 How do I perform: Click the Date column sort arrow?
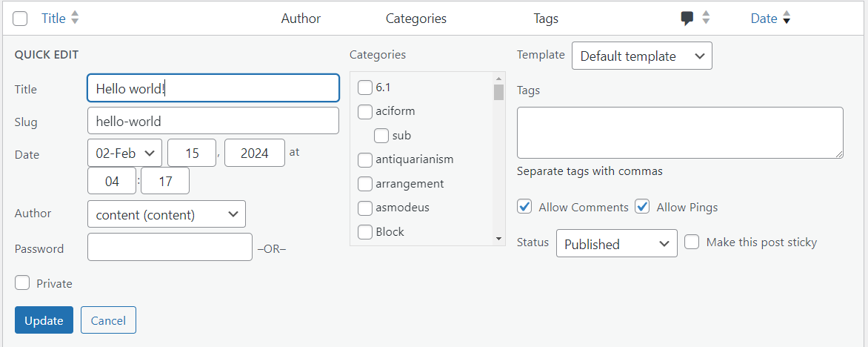click(x=787, y=19)
